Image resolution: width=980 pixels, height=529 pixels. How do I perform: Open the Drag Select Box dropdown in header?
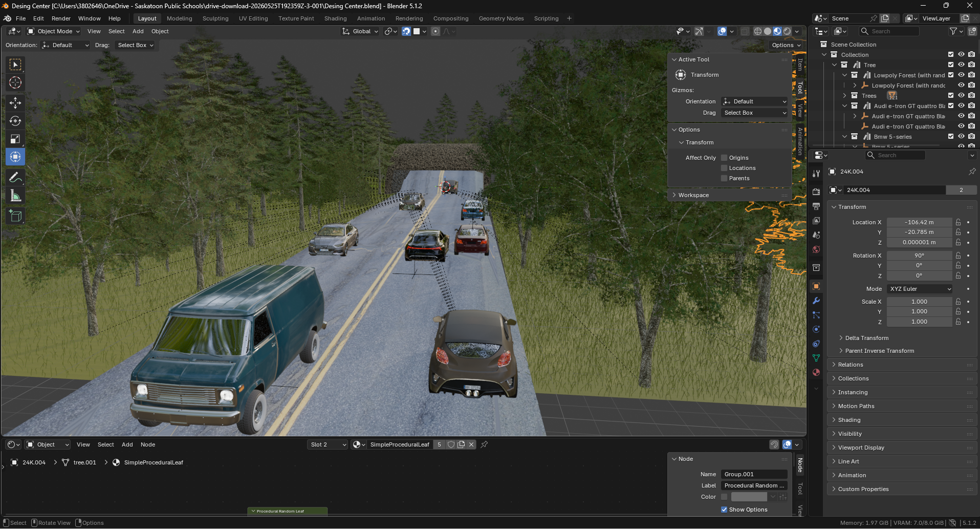[x=135, y=45]
